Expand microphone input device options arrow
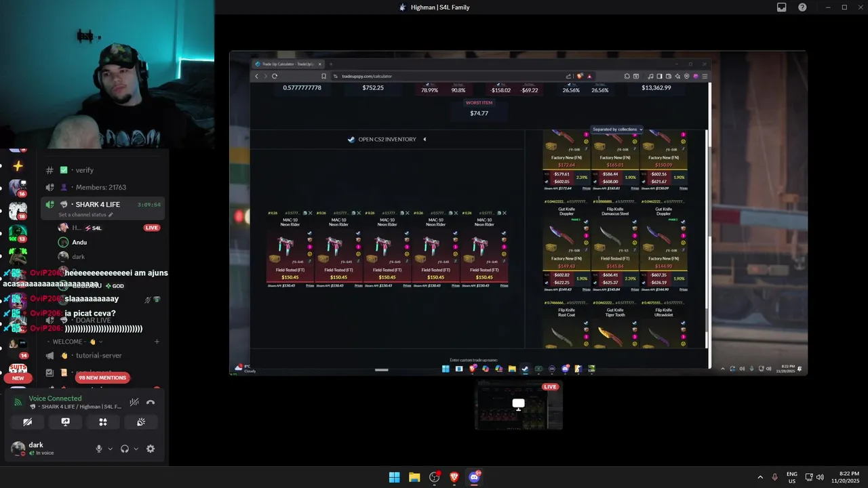Viewport: 868px width, 488px height. 110,449
